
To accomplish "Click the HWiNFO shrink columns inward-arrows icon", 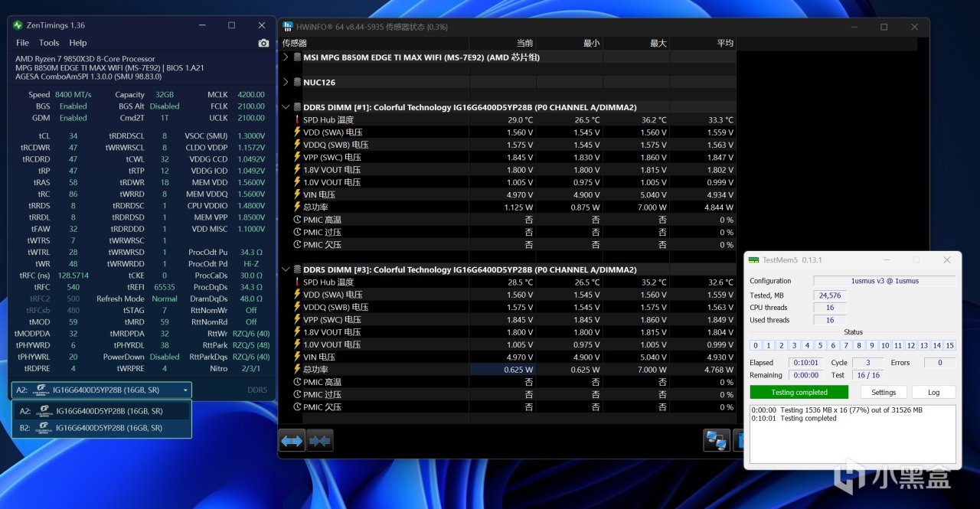I will click(319, 441).
